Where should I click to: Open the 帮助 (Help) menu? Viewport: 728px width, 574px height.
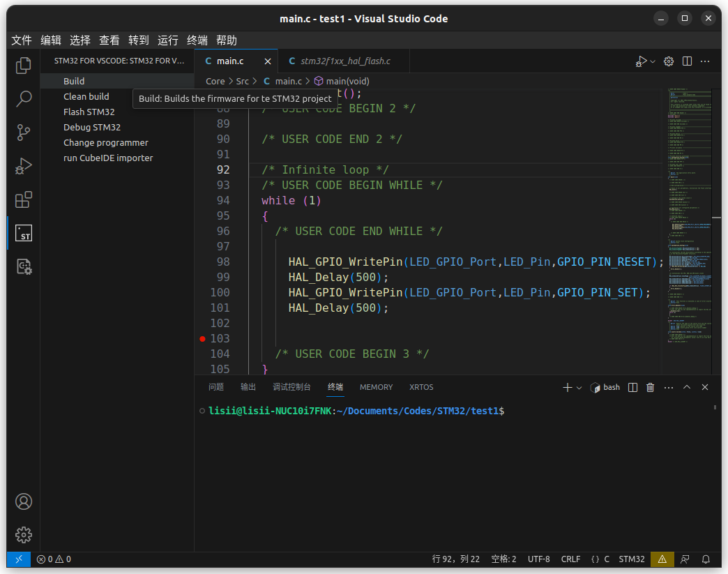227,40
